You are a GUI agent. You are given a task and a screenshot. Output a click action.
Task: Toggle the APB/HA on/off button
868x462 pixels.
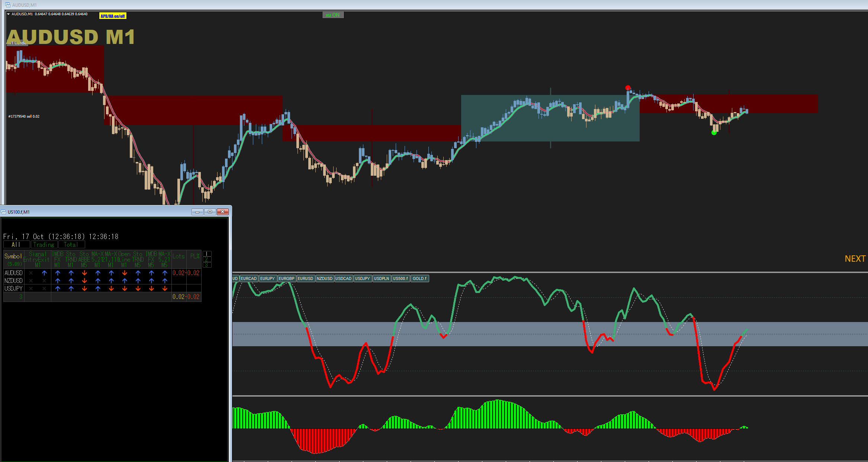point(113,16)
